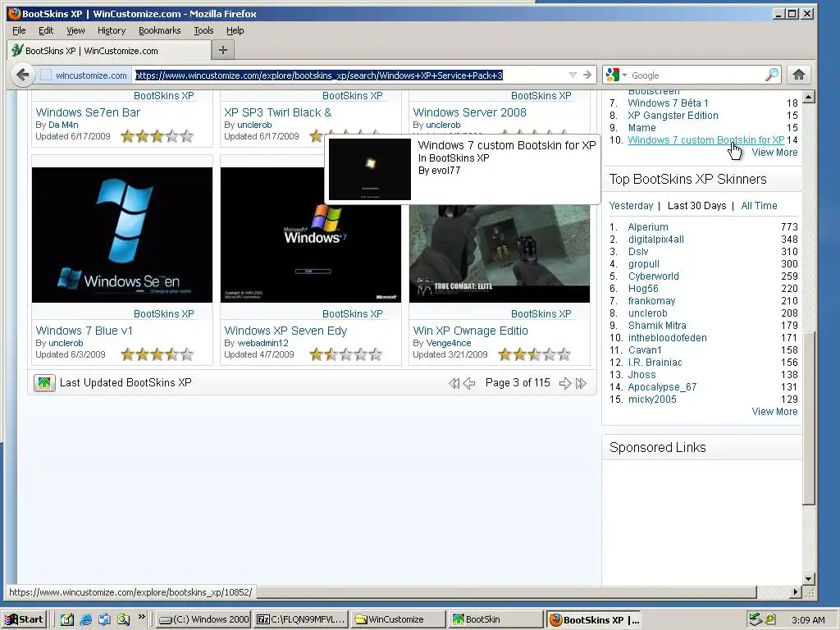Click the search magnifier icon in Google box
Viewport: 840px width, 630px height.
point(771,75)
